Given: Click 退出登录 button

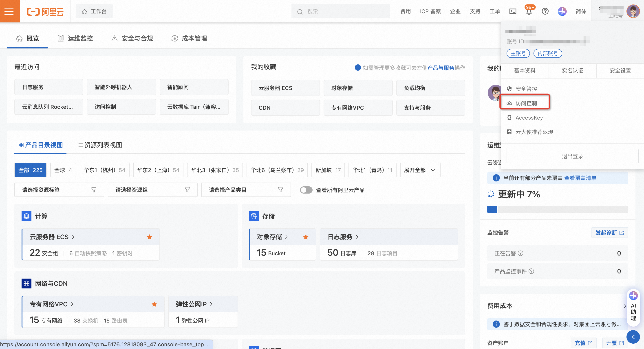Looking at the screenshot, I should pos(572,156).
